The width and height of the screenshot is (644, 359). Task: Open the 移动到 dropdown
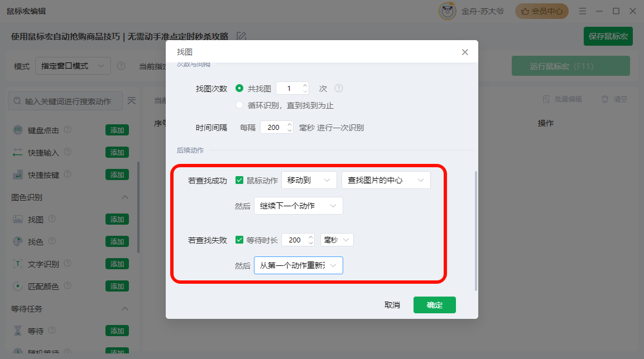309,180
